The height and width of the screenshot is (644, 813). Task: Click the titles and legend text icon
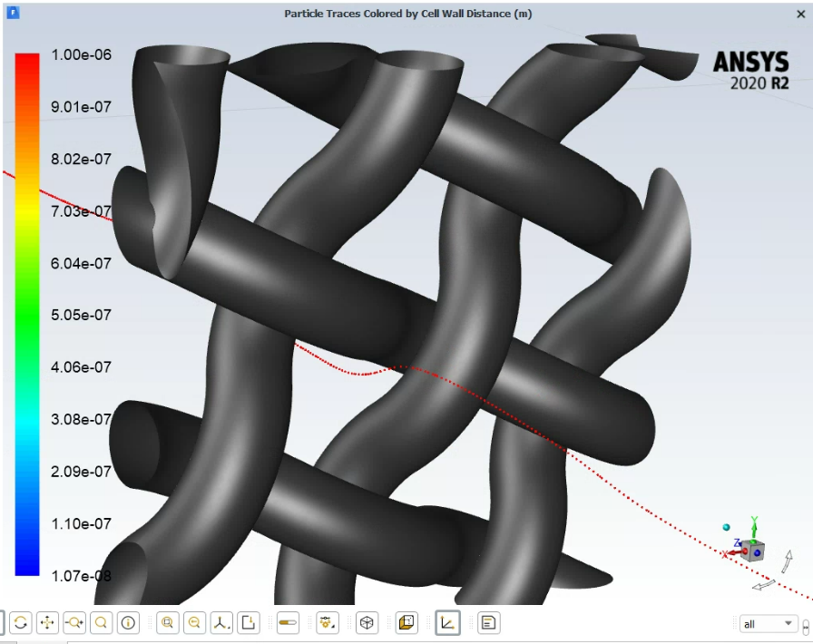tap(488, 622)
